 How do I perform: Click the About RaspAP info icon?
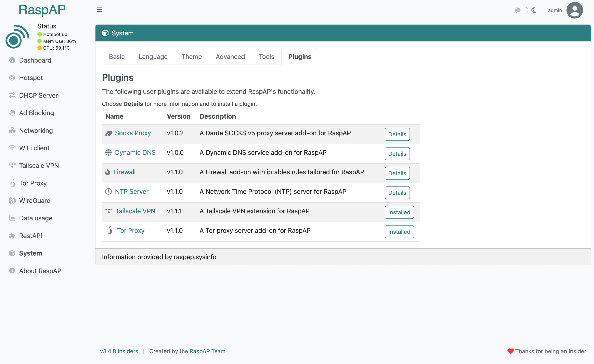[12, 271]
